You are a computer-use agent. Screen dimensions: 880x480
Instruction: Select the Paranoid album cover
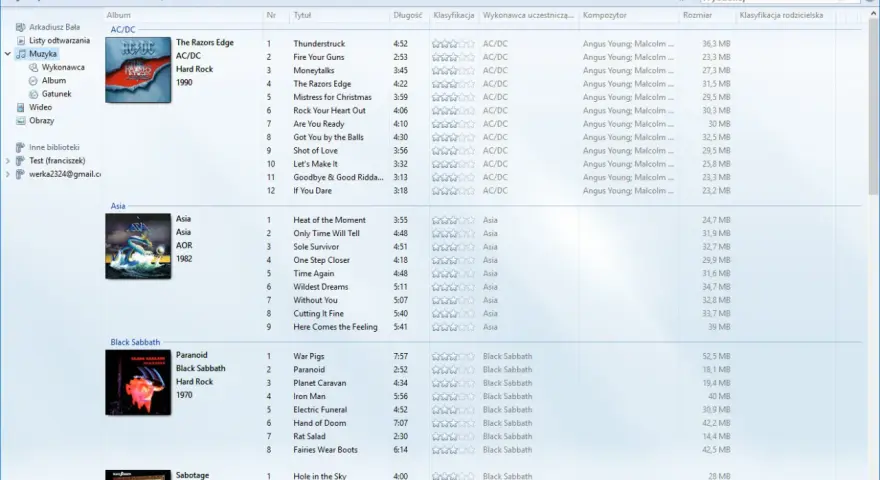(x=138, y=382)
